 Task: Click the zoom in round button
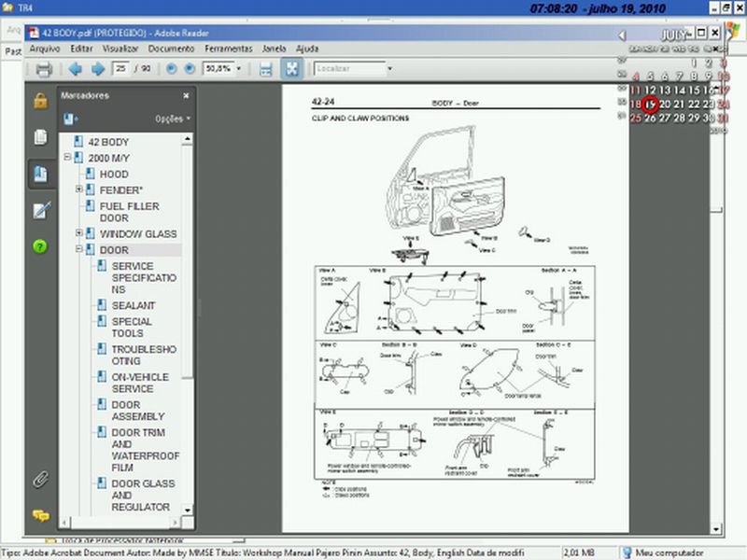click(x=190, y=69)
